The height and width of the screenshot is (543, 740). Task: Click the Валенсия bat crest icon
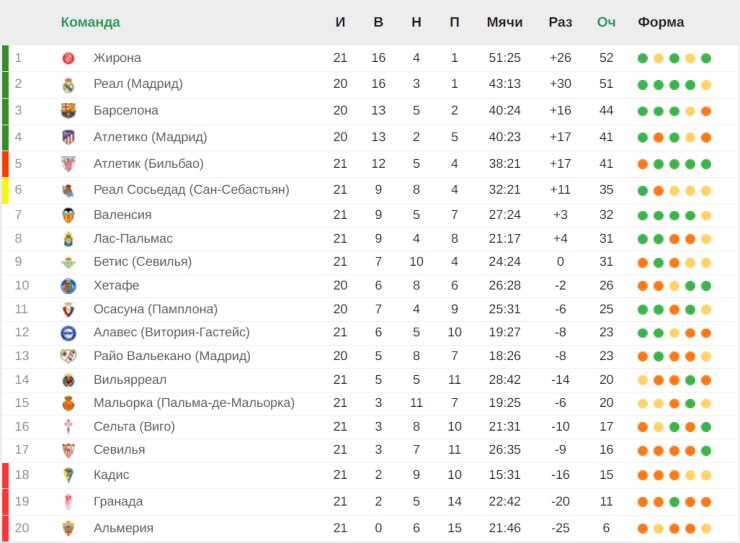(x=68, y=215)
